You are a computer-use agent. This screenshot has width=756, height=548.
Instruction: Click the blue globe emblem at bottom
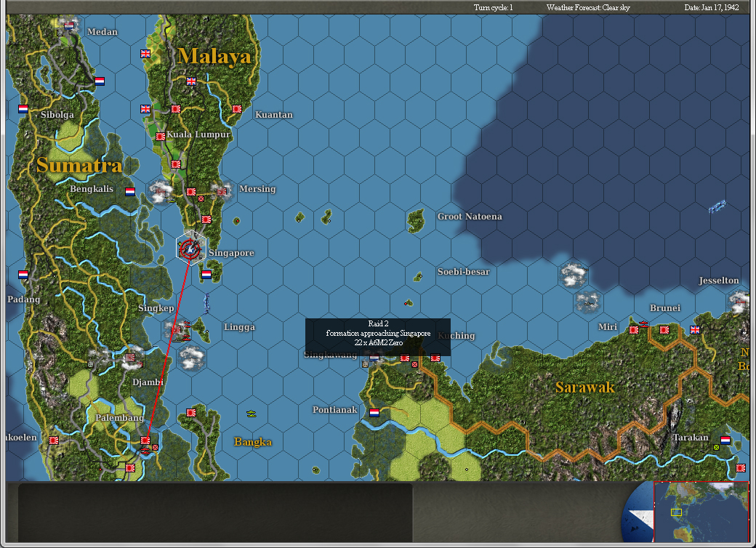[632, 512]
